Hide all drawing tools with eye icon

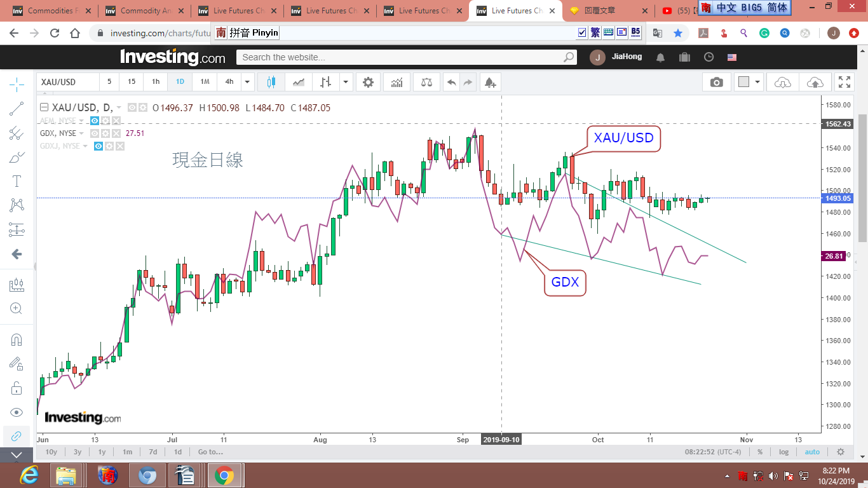(17, 412)
